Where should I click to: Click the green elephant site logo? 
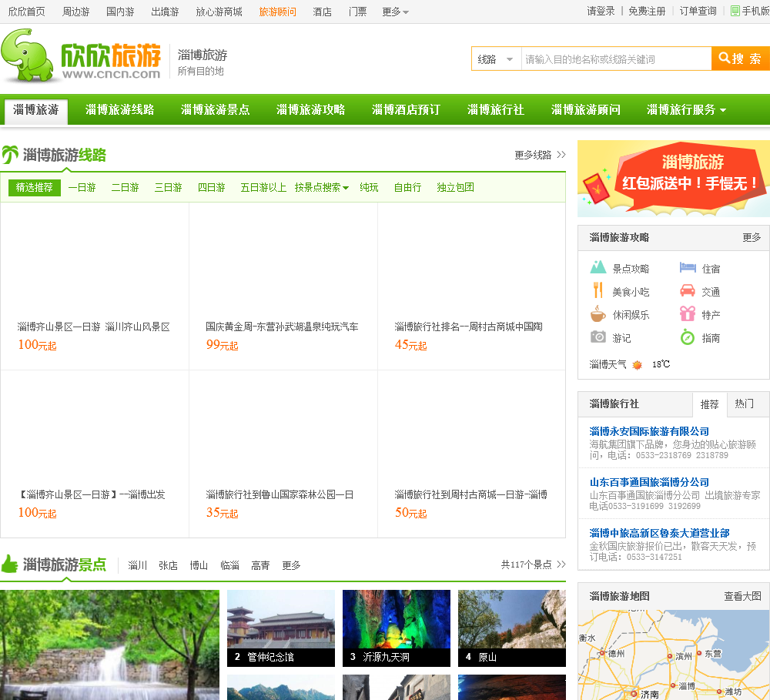click(x=31, y=55)
